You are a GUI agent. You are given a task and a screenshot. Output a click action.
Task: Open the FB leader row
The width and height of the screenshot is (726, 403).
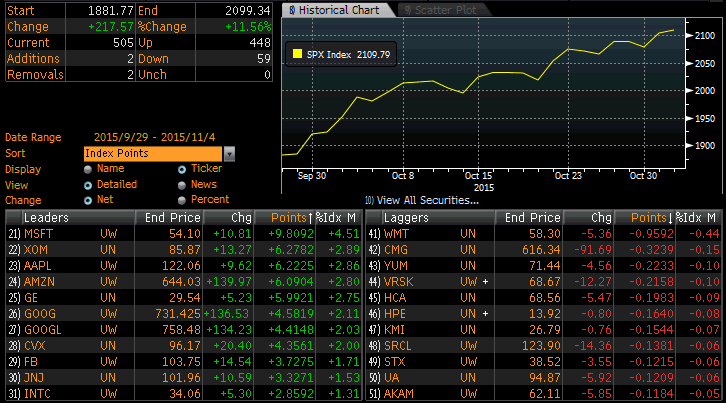184,361
